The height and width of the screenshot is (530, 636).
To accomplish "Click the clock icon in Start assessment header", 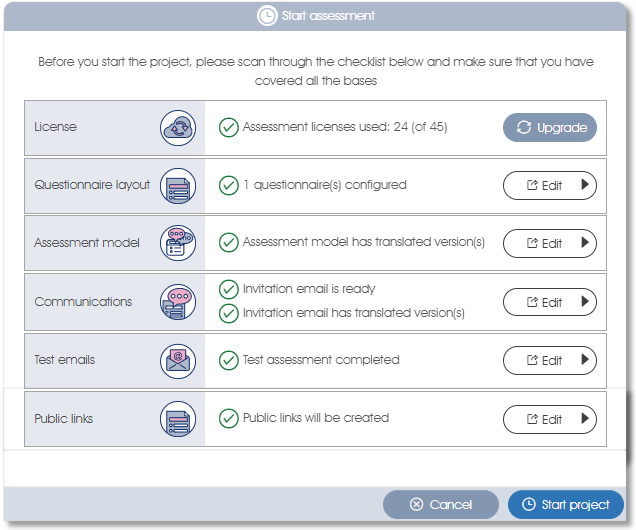I will (267, 16).
